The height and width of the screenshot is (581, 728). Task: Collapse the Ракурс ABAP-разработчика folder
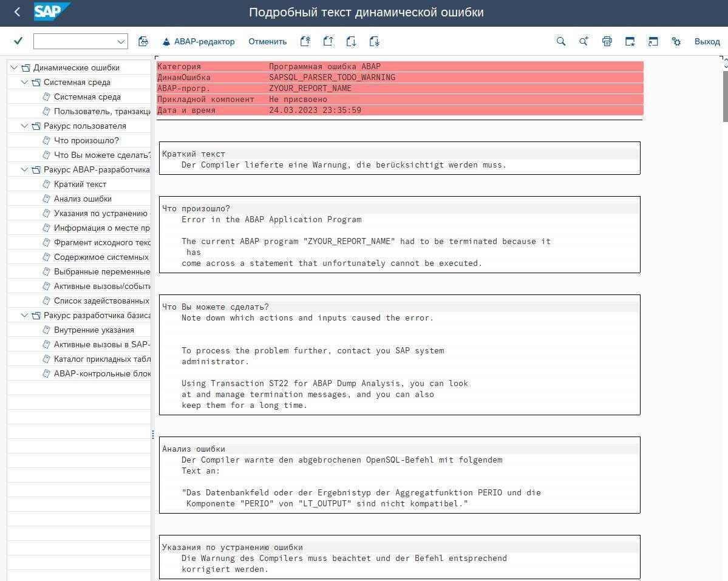(x=24, y=170)
